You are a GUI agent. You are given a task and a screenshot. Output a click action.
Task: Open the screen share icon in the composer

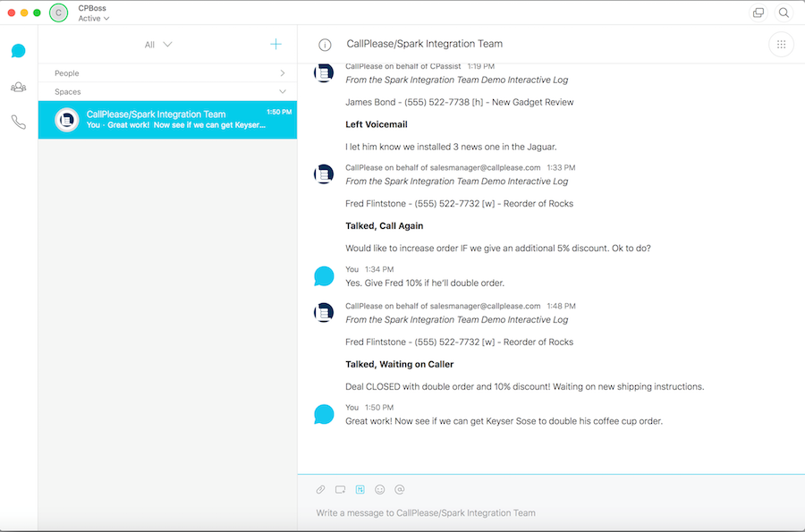[340, 489]
